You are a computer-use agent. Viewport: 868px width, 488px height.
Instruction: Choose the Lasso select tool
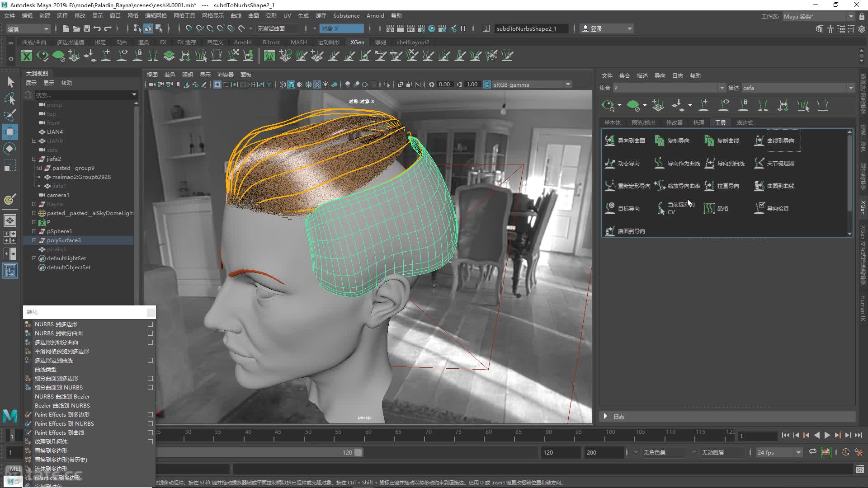click(x=10, y=99)
